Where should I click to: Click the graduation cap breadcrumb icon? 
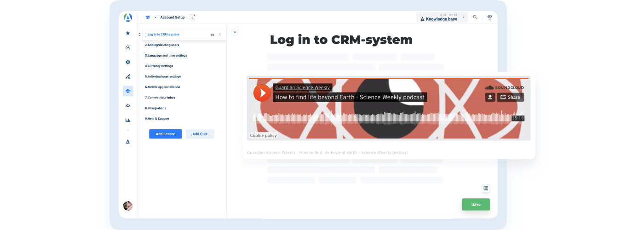click(x=148, y=17)
